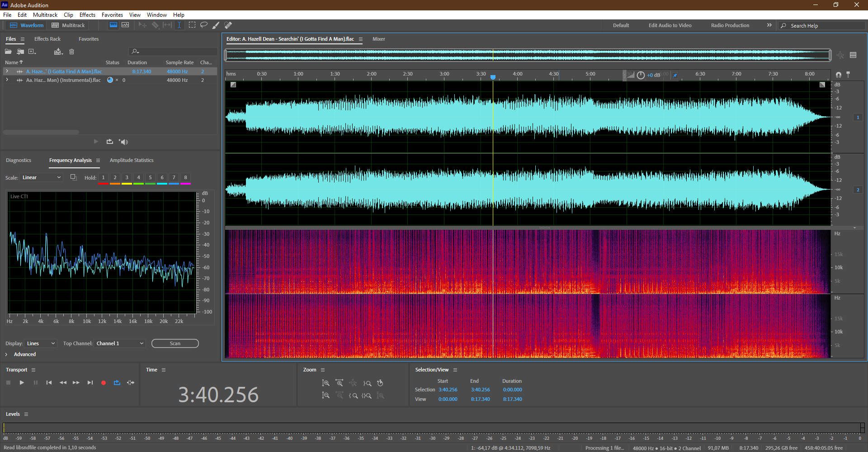Screen dimensions: 868x452
Task: Switch to the Amplitude Statistics tab
Action: [132, 160]
